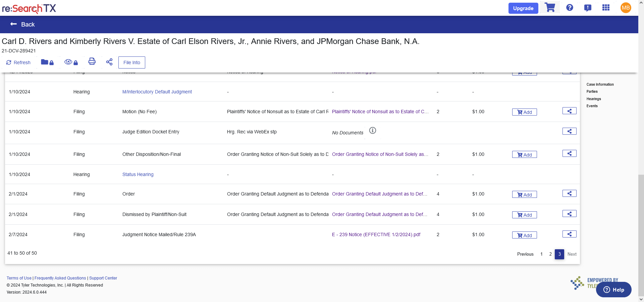Click the locked folder icon
This screenshot has width=644, height=302.
click(x=47, y=62)
